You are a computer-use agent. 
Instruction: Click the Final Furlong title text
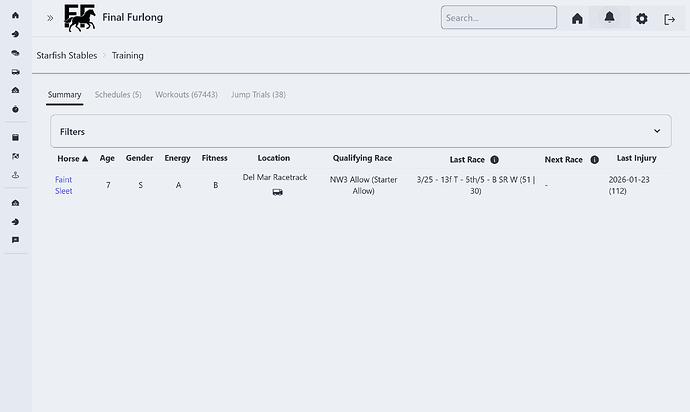click(132, 17)
